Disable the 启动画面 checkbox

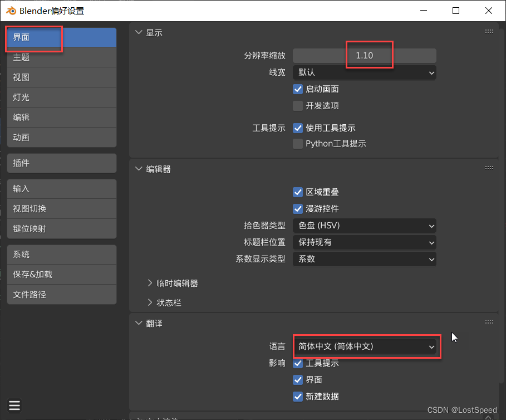(298, 89)
